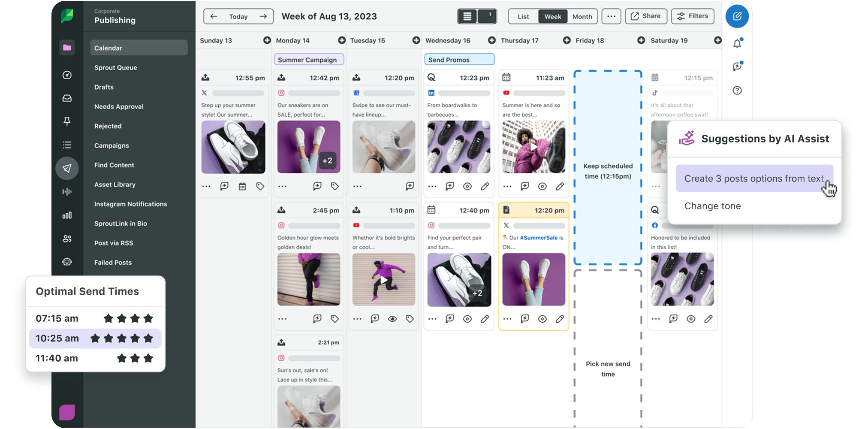The width and height of the screenshot is (868, 429).
Task: Open Filters on the calendar toolbar
Action: pyautogui.click(x=693, y=16)
